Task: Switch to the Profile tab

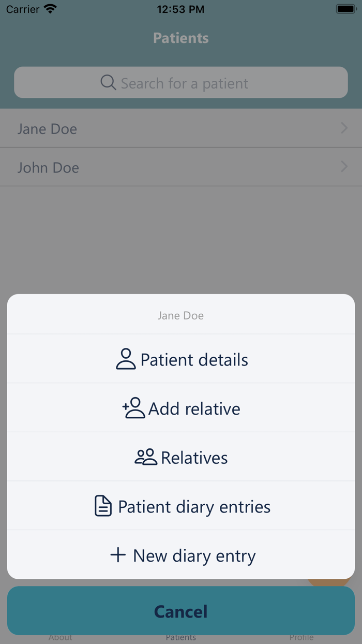Action: (301, 637)
